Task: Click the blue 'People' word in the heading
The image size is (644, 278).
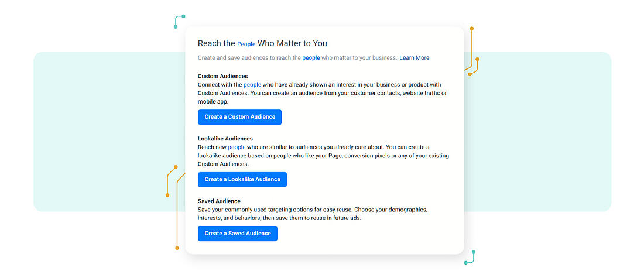Action: [x=246, y=44]
